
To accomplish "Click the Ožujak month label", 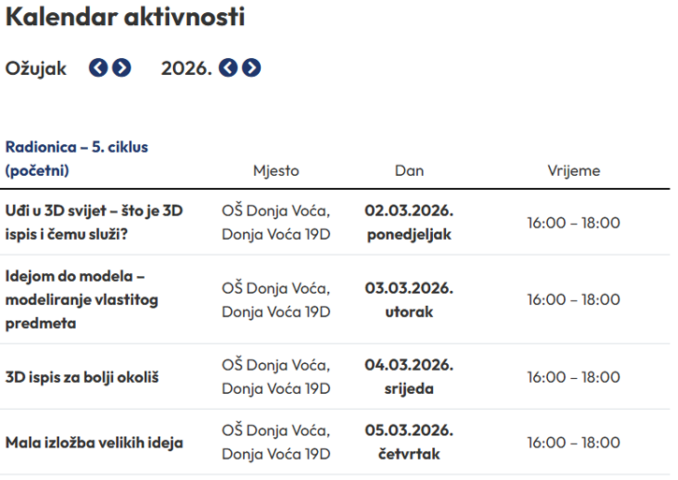I will 36,69.
